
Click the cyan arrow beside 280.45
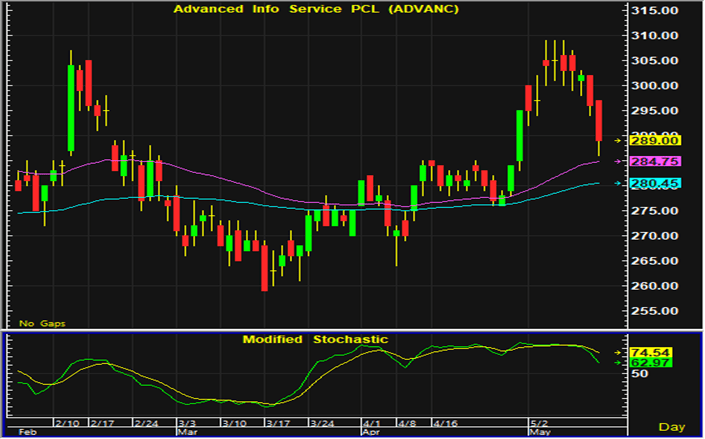tap(617, 183)
